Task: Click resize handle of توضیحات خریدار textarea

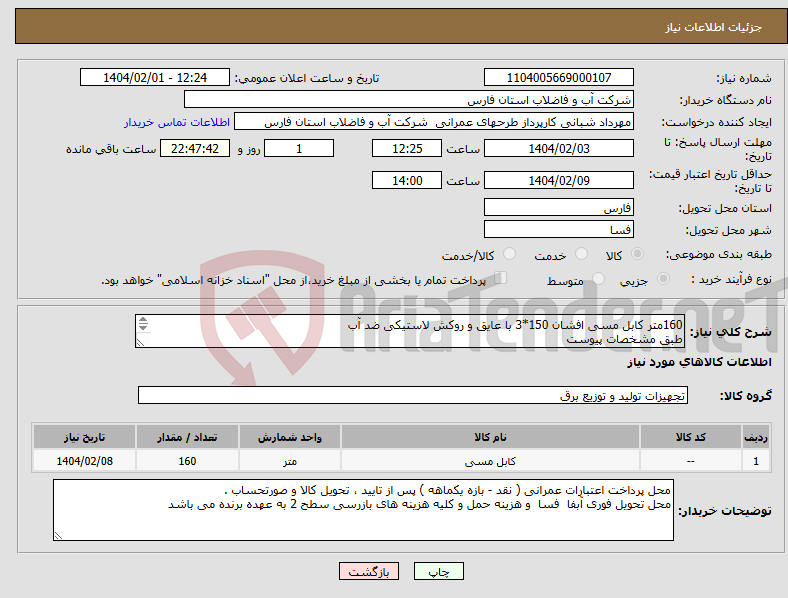Action: tap(58, 536)
